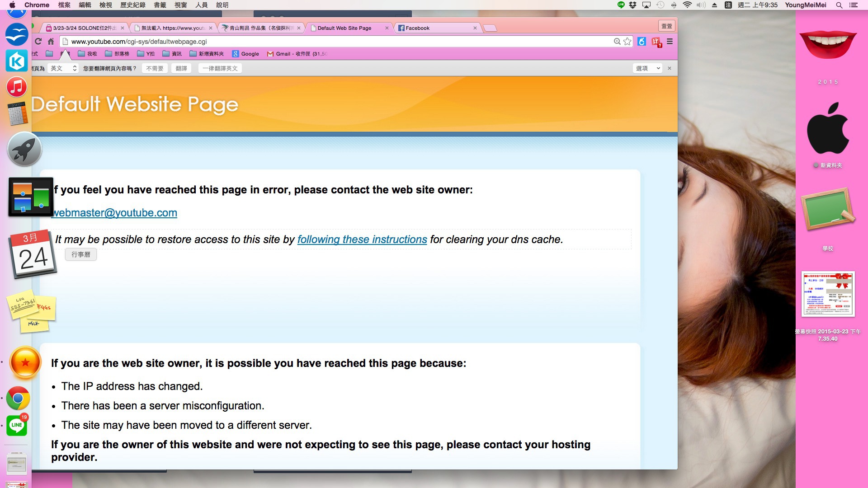Bookmark this page with star icon
Image resolution: width=868 pixels, height=488 pixels.
click(627, 42)
